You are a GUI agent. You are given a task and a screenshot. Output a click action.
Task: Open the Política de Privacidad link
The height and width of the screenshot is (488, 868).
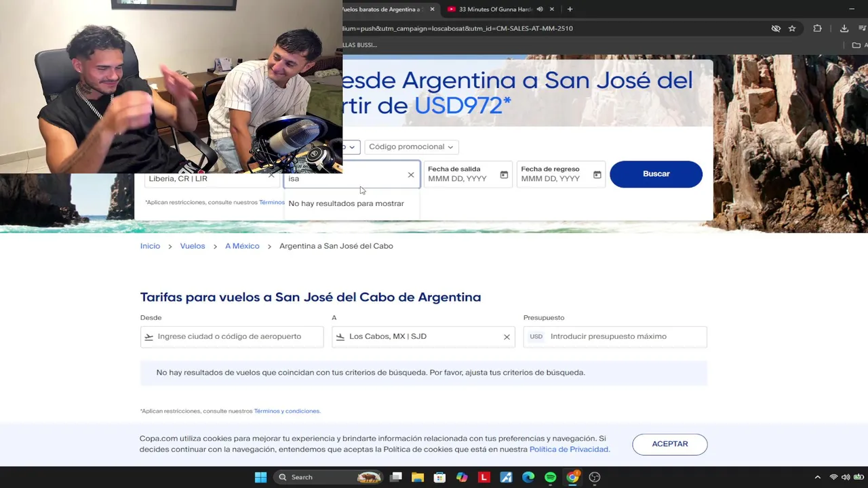(x=569, y=449)
